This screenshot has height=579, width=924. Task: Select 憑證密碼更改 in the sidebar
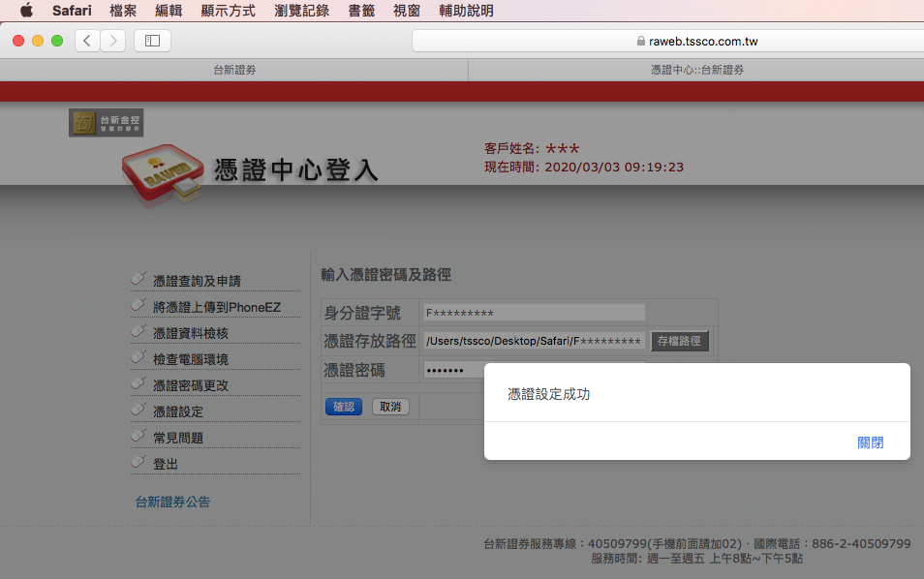pos(191,385)
